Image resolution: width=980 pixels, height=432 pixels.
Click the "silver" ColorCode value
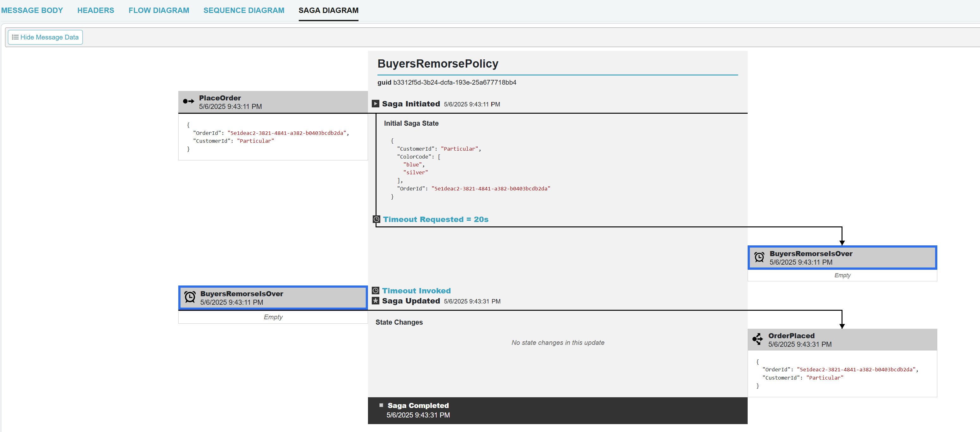point(415,172)
